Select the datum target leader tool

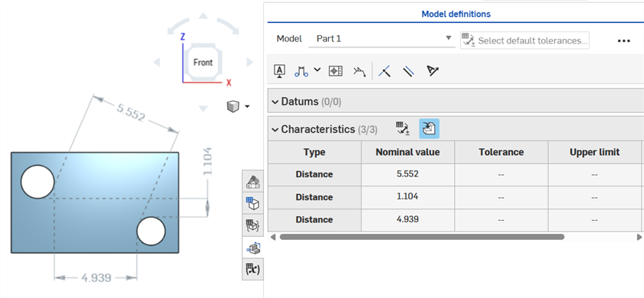point(359,71)
